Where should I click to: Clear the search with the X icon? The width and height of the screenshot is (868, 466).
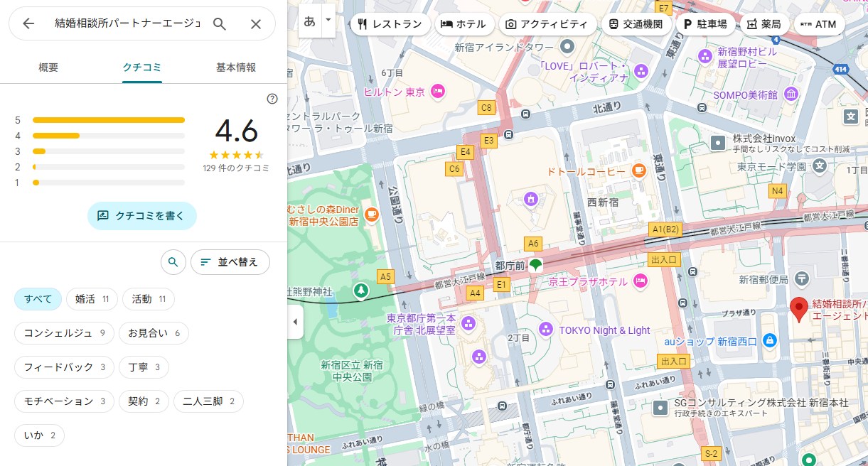(x=256, y=24)
